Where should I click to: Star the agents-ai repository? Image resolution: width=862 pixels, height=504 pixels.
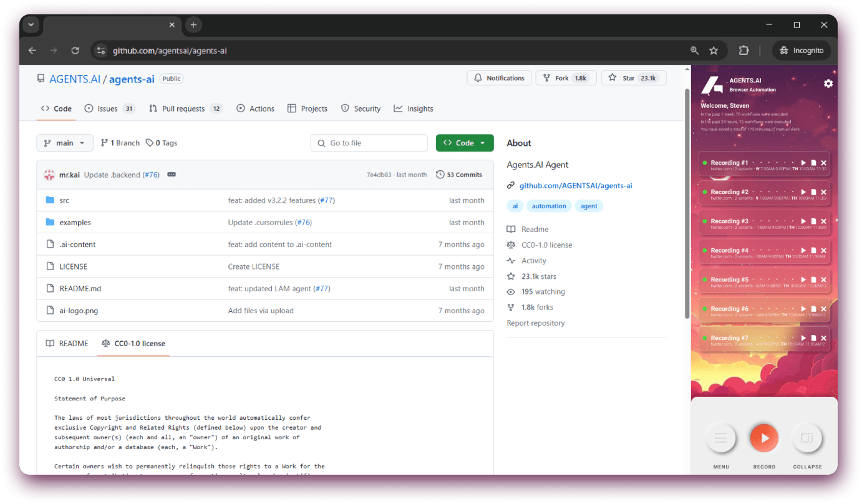pos(633,78)
